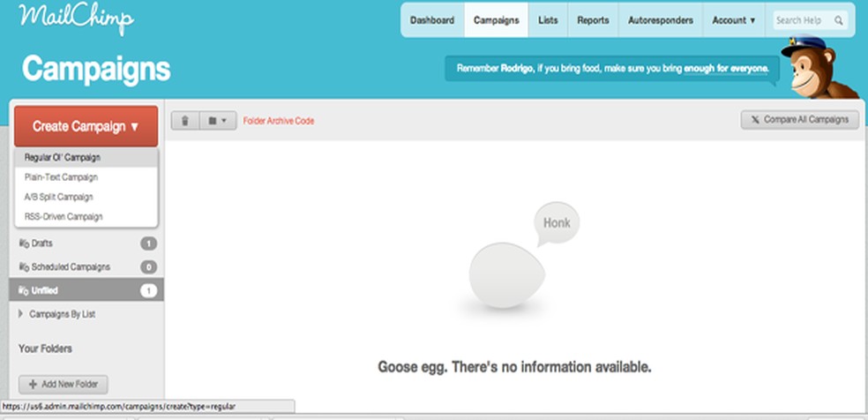This screenshot has width=868, height=420.
Task: Click the 'Goose egg' no information message
Action: 514,367
